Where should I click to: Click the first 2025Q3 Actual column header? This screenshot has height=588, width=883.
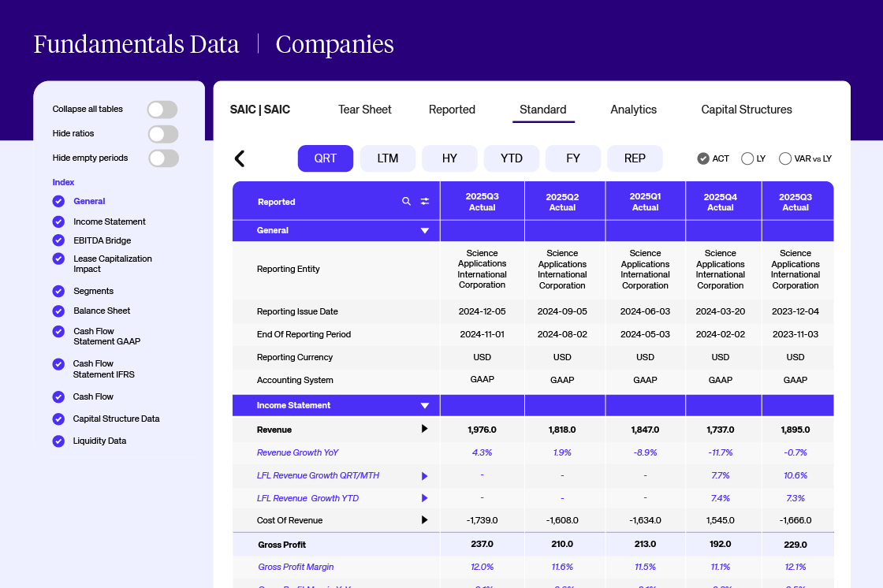482,202
